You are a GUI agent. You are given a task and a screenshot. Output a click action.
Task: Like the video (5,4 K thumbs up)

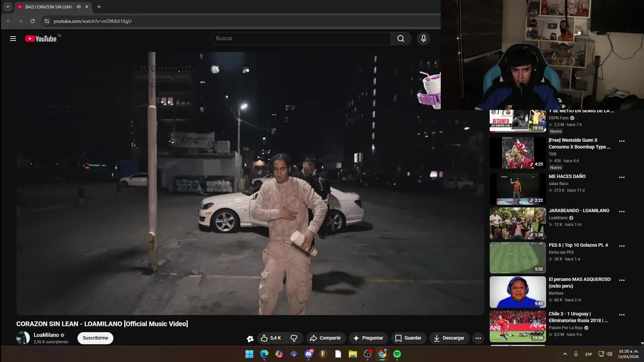[271, 338]
